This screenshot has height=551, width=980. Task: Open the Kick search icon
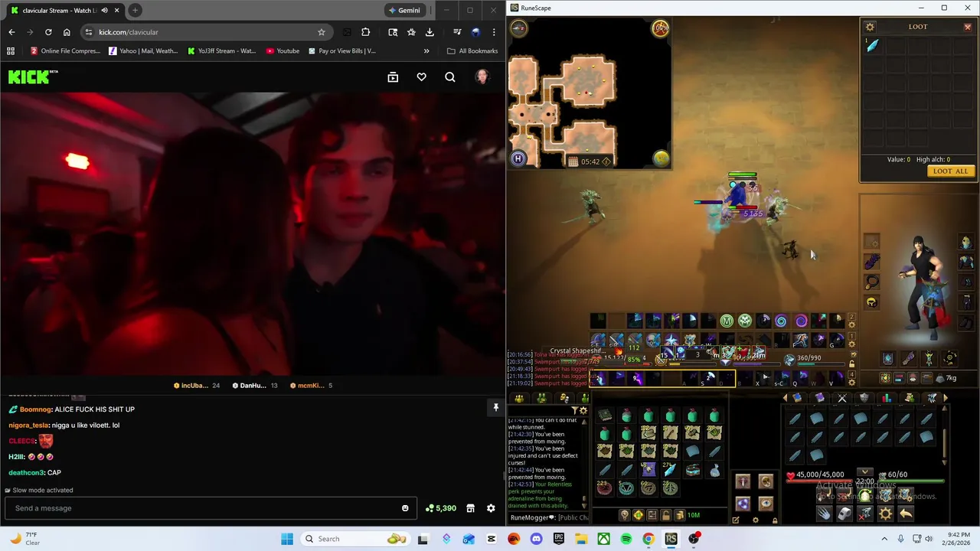[450, 77]
